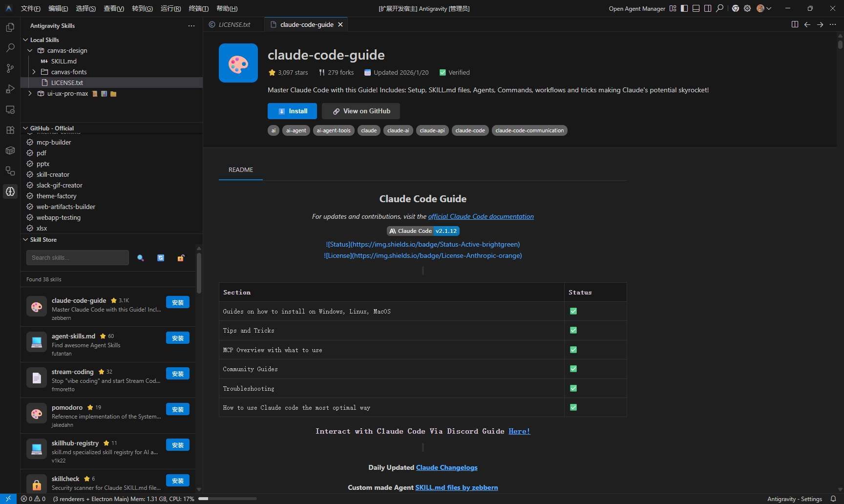
Task: Expand the ui-ux-pro-max skill
Action: click(30, 93)
